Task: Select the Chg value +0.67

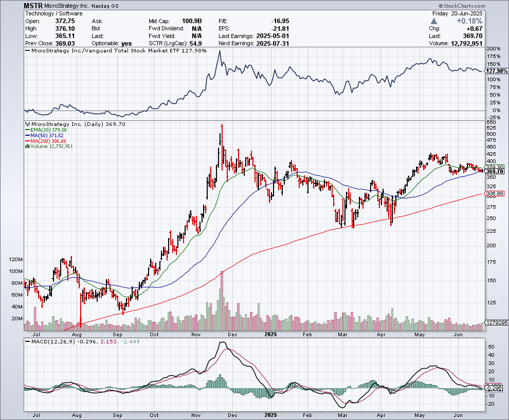Action: coord(474,29)
